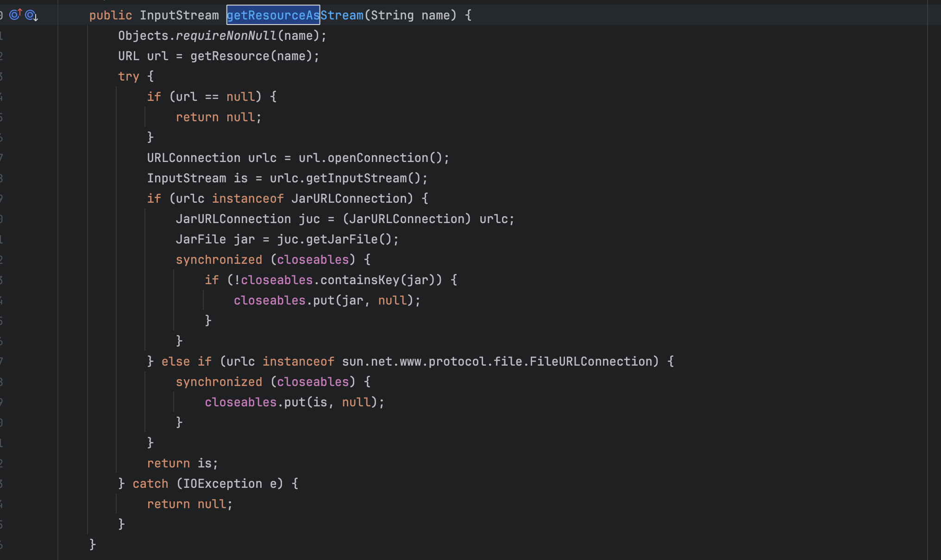The width and height of the screenshot is (941, 560).
Task: Click the requireNonNull method call
Action: 226,36
